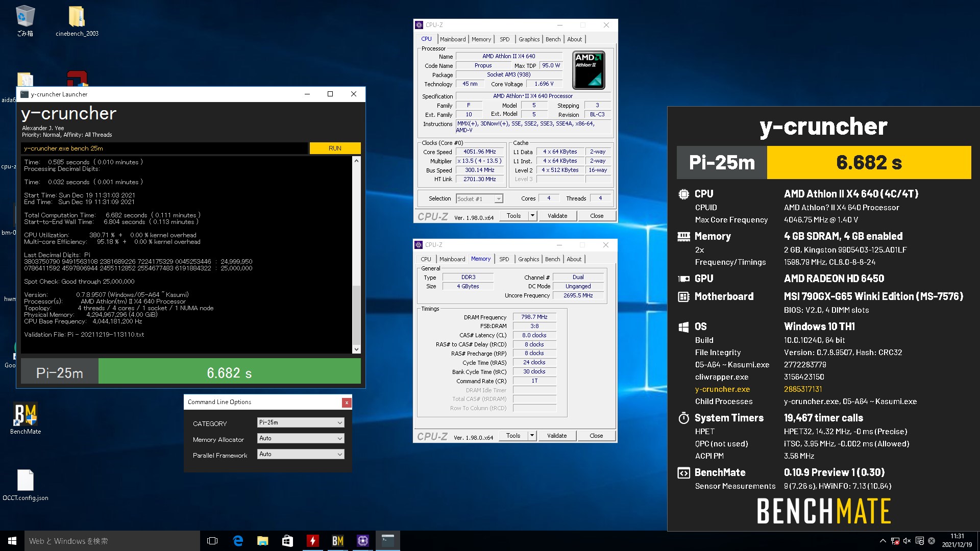Open the network status tray icon
Viewport: 980px width, 551px height.
pos(895,541)
